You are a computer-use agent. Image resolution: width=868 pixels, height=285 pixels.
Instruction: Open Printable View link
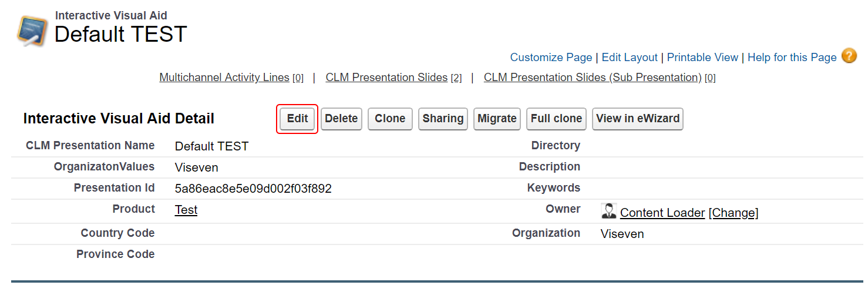[x=702, y=58]
